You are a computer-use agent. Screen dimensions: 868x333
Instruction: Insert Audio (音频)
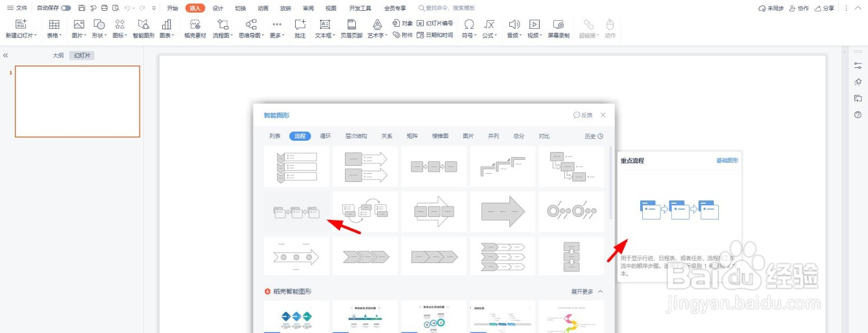pyautogui.click(x=514, y=24)
